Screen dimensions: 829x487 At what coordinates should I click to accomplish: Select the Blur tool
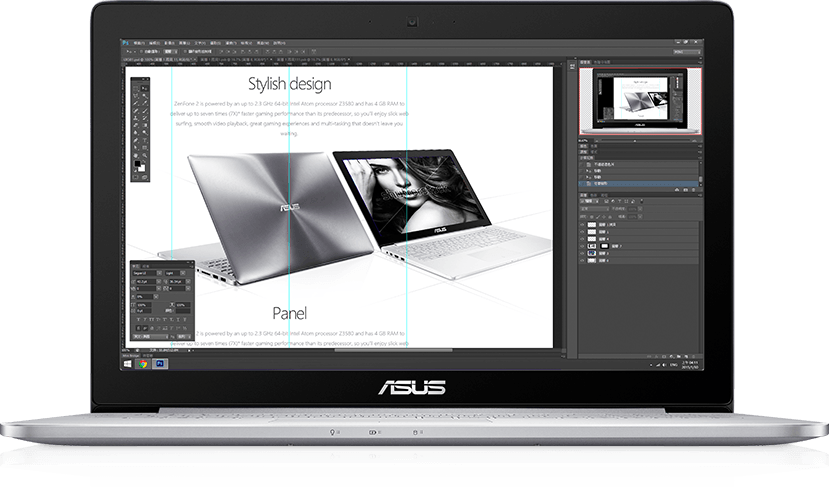135,133
